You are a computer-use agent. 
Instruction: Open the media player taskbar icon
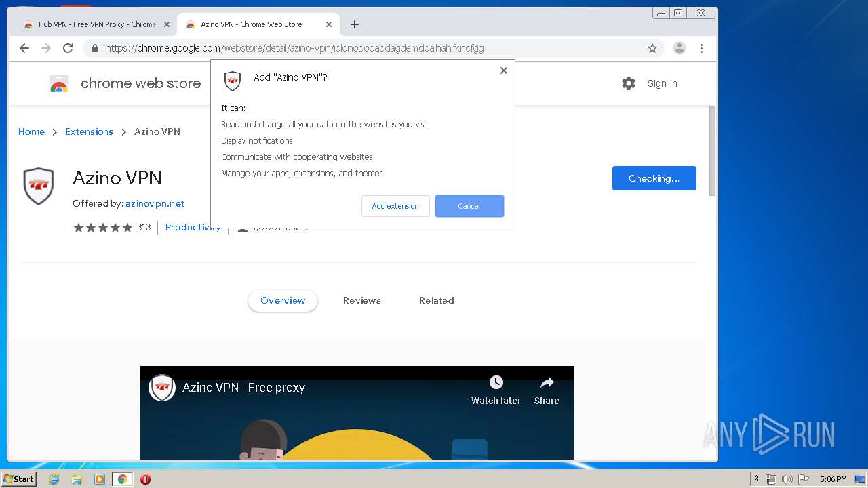point(100,479)
